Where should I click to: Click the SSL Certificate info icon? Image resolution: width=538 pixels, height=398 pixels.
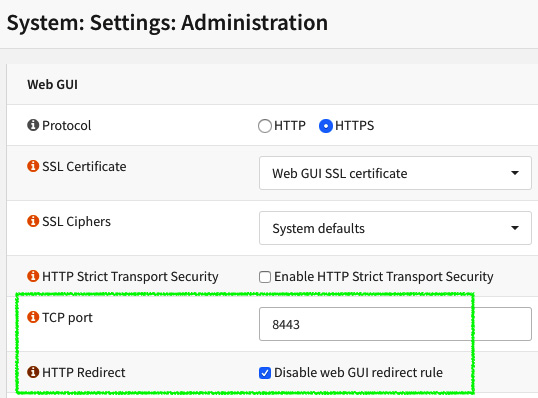[33, 166]
